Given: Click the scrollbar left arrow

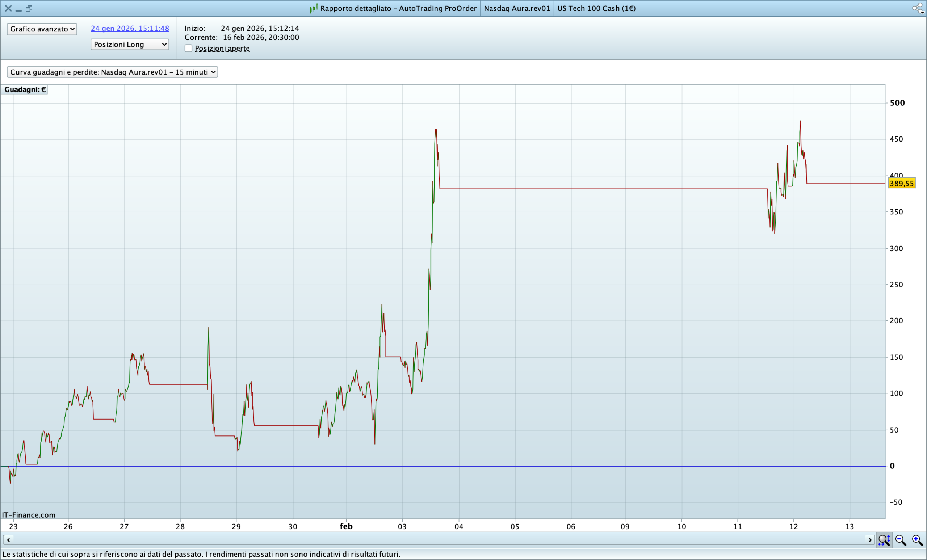Looking at the screenshot, I should [x=8, y=540].
